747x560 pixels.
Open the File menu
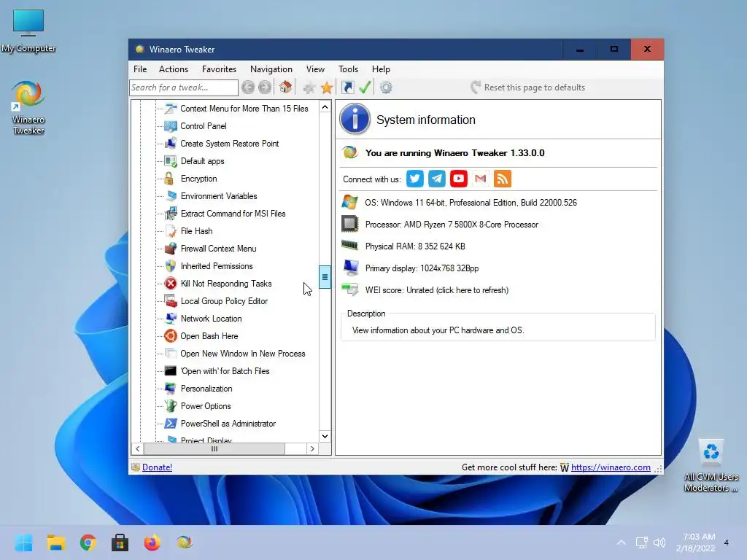click(140, 69)
